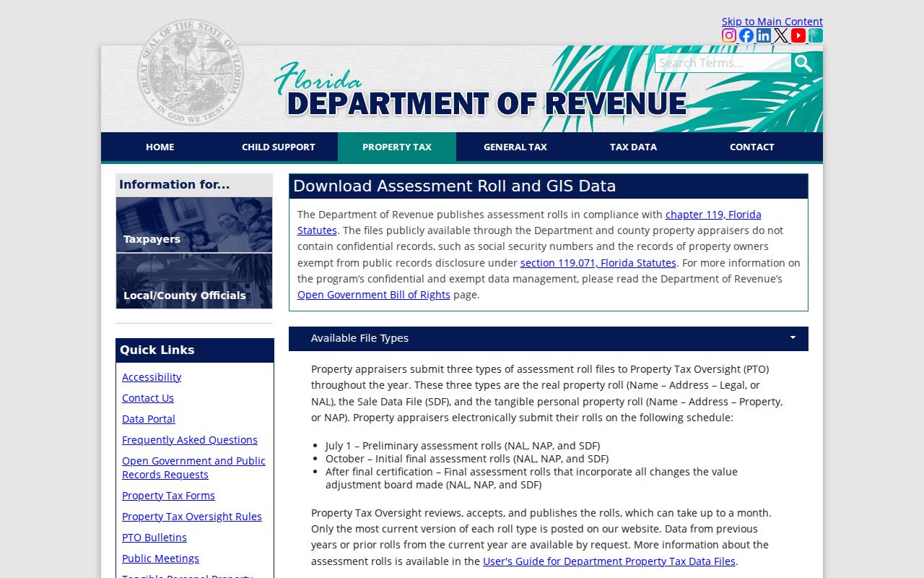This screenshot has height=578, width=924.
Task: Open the Property Tax Oversight Rules link
Action: point(192,517)
